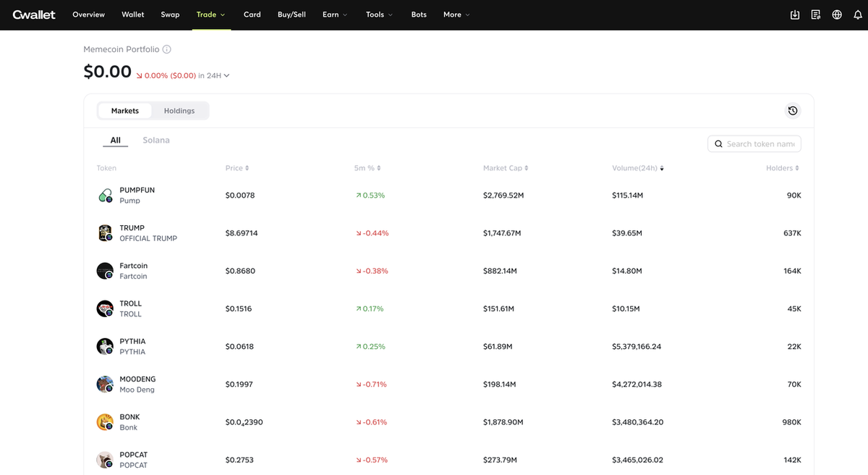
Task: Click the Cwallet logo
Action: [34, 14]
